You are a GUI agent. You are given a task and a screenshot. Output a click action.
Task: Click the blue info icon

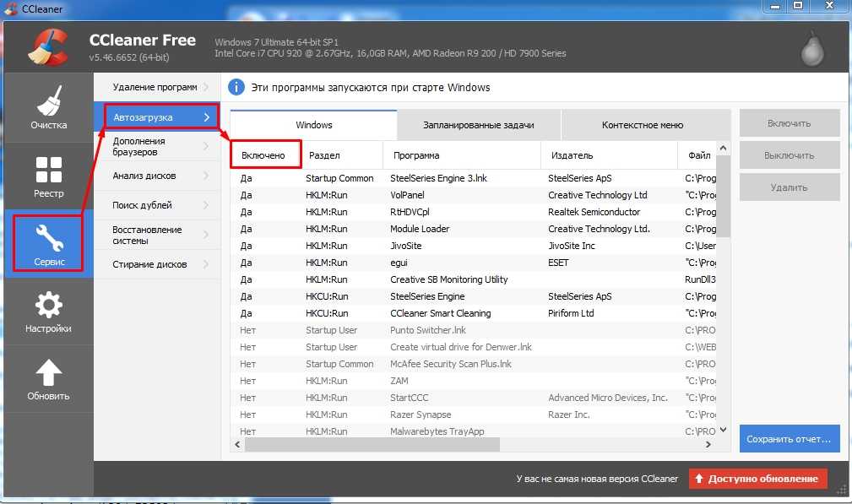pyautogui.click(x=236, y=87)
